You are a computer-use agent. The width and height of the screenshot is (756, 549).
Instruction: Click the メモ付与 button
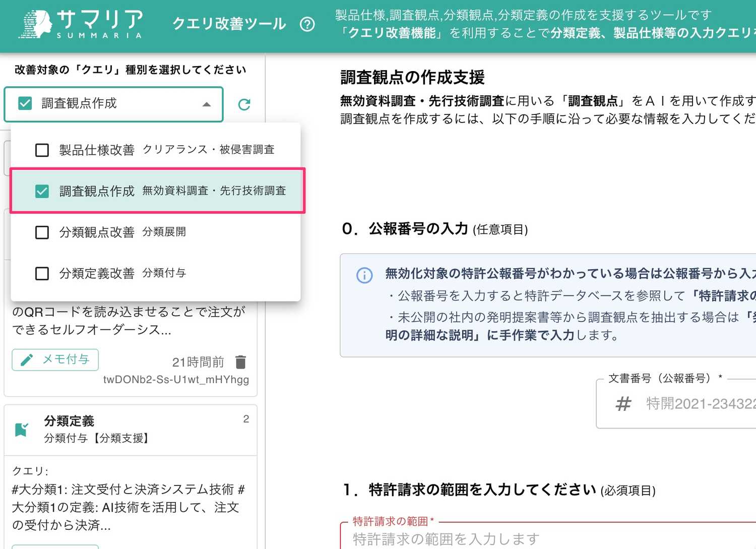point(55,359)
